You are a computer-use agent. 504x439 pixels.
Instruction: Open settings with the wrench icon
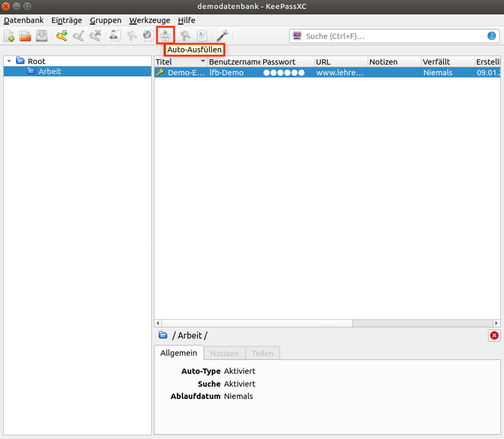222,36
